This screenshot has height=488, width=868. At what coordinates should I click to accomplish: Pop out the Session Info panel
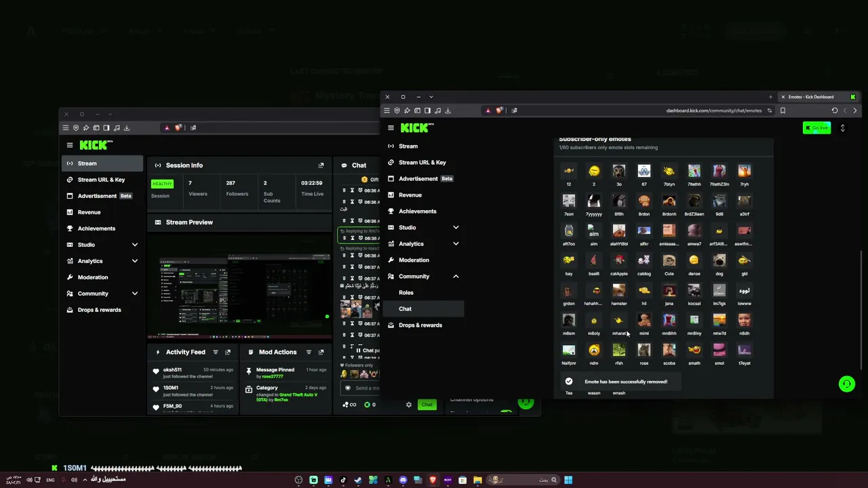click(321, 165)
